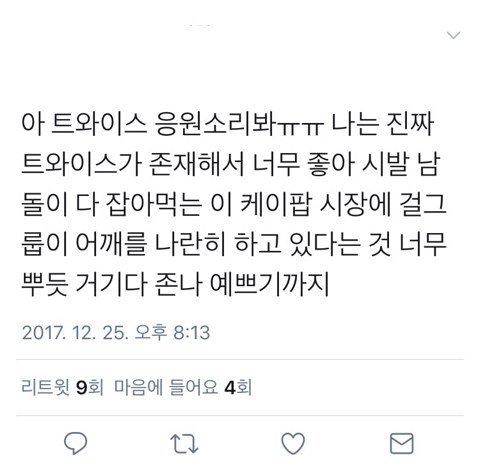This screenshot has width=480, height=468.
Task: View the 리트윗 9회 retweet list
Action: (x=62, y=387)
